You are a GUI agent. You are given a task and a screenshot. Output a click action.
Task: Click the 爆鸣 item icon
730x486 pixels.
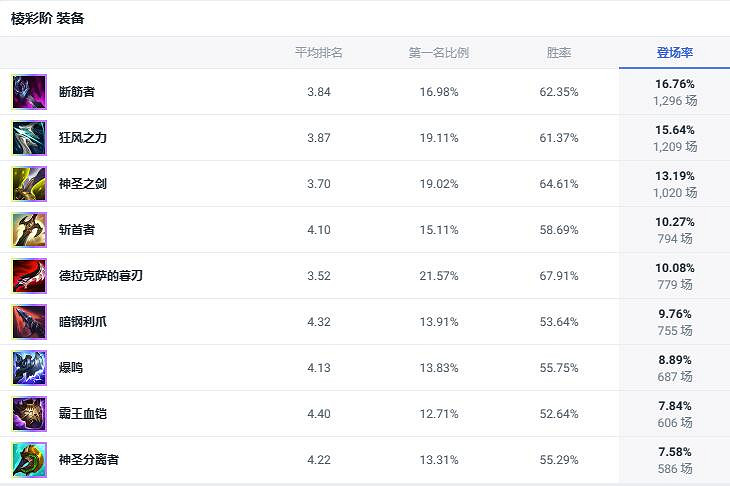[29, 368]
